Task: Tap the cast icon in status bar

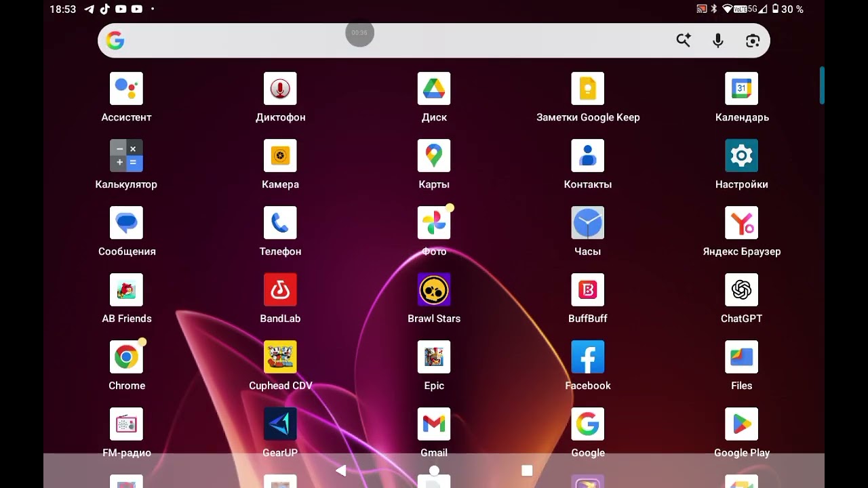Action: tap(702, 9)
